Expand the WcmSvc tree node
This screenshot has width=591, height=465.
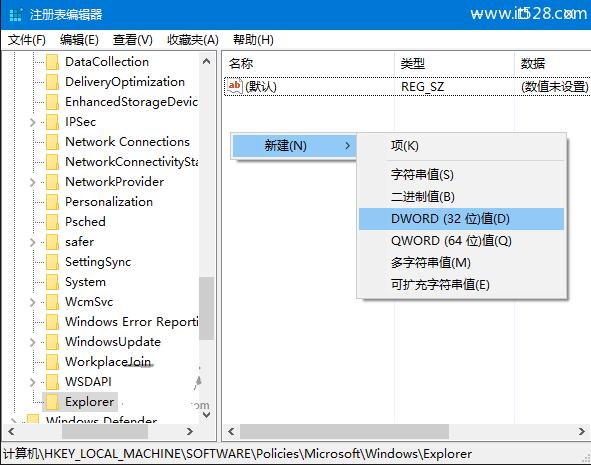pos(33,302)
